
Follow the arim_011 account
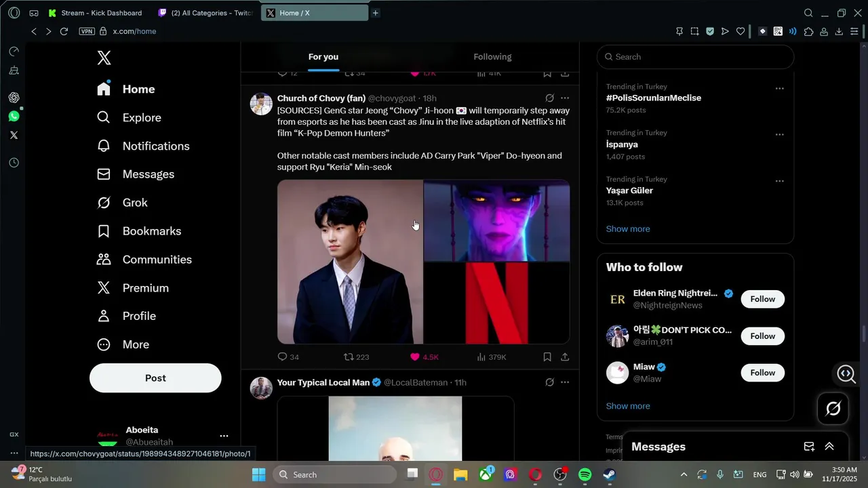coord(762,336)
